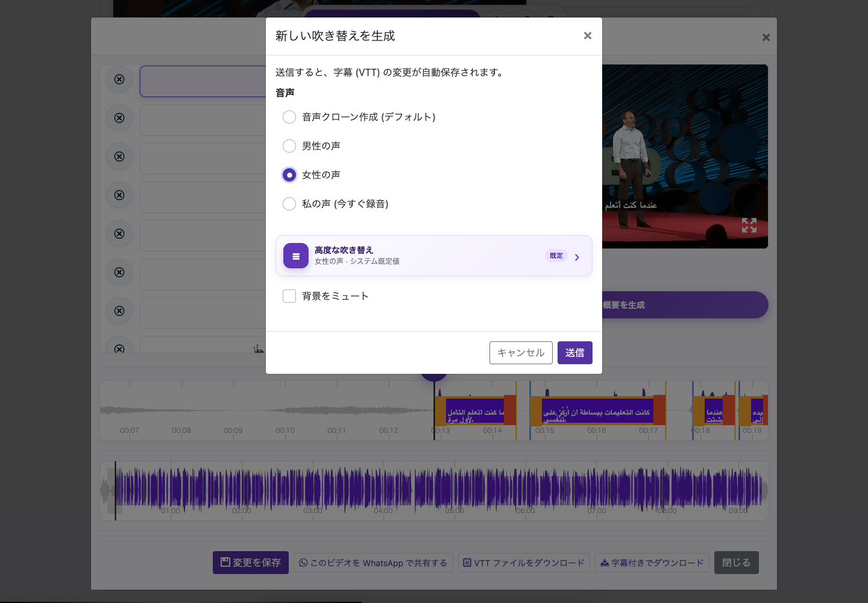
Task: Select the subtitle segment near 00:18
Action: click(x=714, y=411)
